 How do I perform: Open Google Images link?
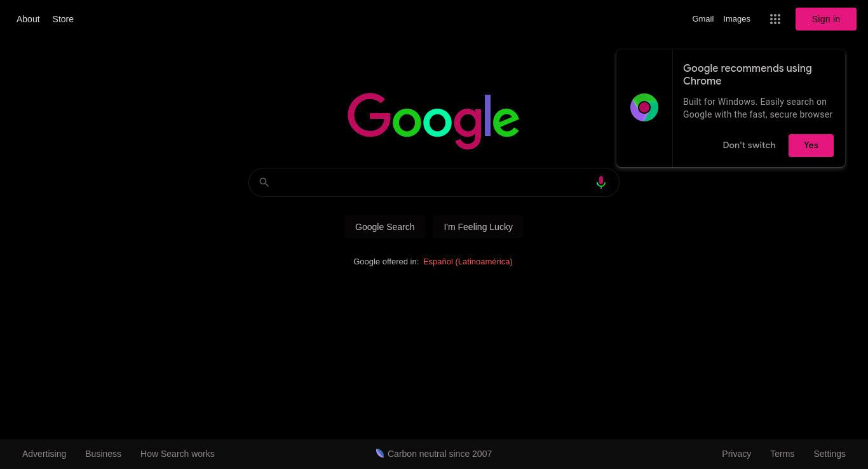[x=736, y=19]
